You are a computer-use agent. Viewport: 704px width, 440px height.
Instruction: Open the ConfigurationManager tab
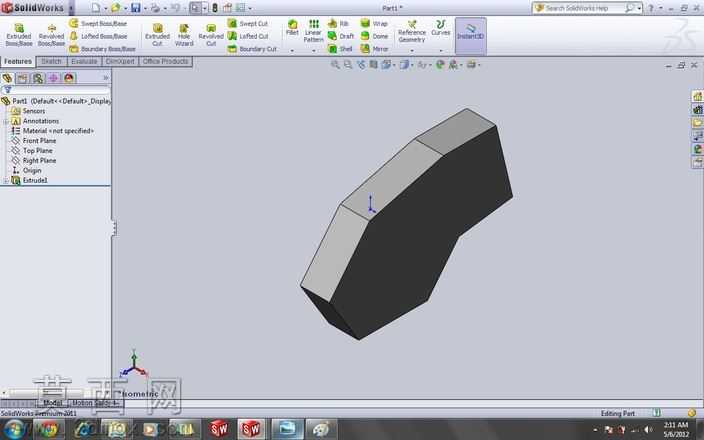coord(38,78)
